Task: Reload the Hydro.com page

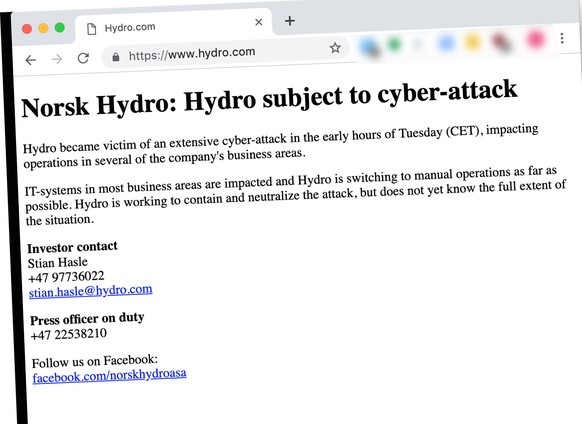Action: [x=83, y=58]
